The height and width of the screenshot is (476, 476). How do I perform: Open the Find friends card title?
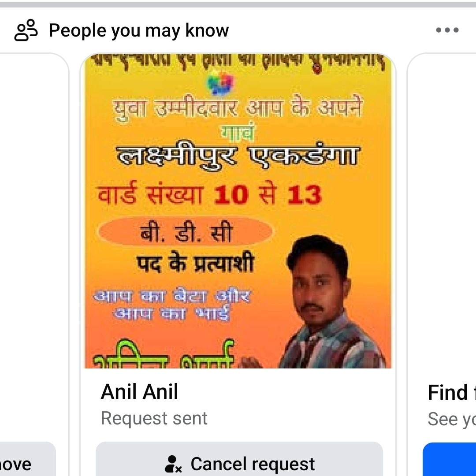(452, 392)
